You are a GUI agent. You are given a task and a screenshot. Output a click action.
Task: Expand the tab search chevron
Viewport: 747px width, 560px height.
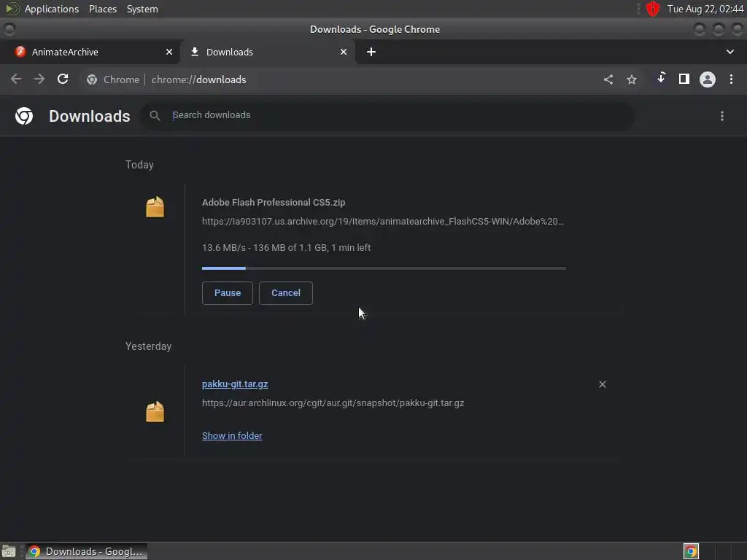click(x=729, y=52)
